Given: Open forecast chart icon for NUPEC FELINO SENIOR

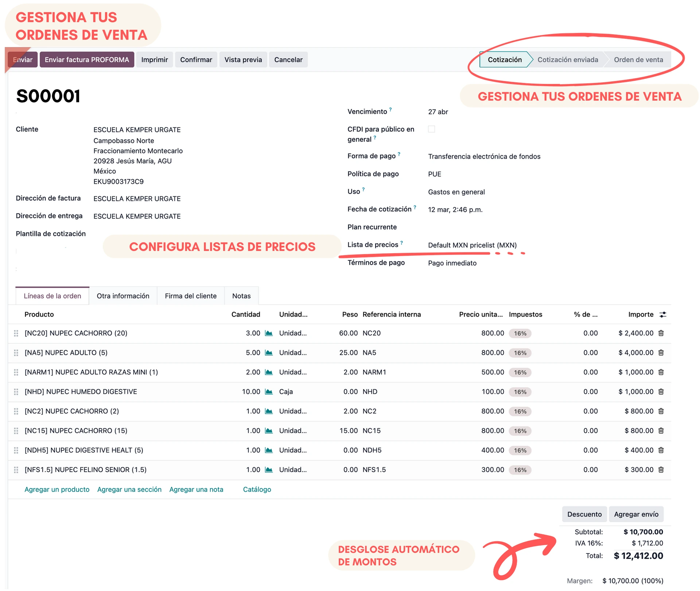Looking at the screenshot, I should 269,470.
